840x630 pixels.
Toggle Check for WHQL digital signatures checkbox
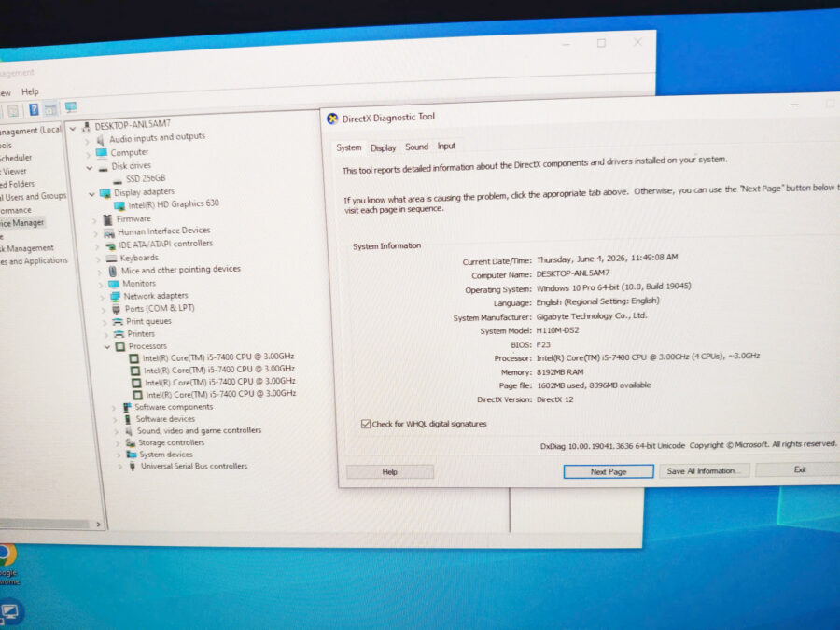365,424
